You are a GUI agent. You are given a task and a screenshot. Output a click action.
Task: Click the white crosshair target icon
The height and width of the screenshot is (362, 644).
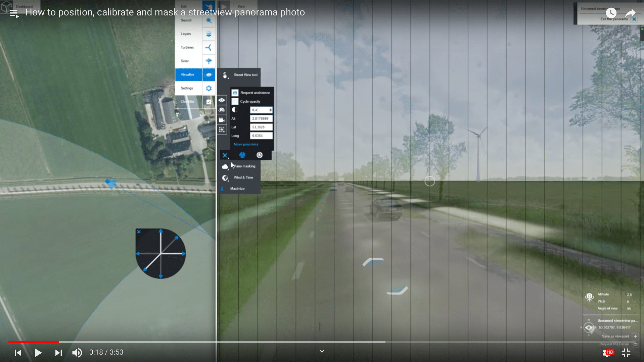(x=260, y=155)
